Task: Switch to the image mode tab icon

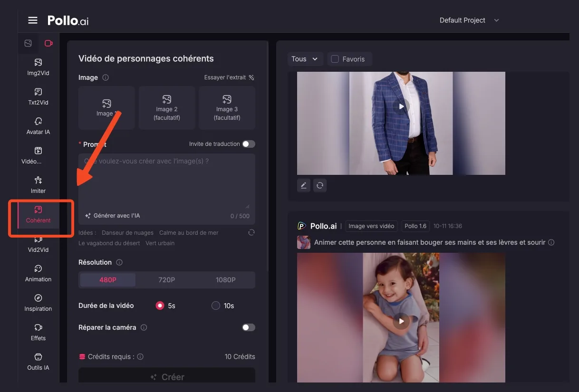Action: coord(28,43)
